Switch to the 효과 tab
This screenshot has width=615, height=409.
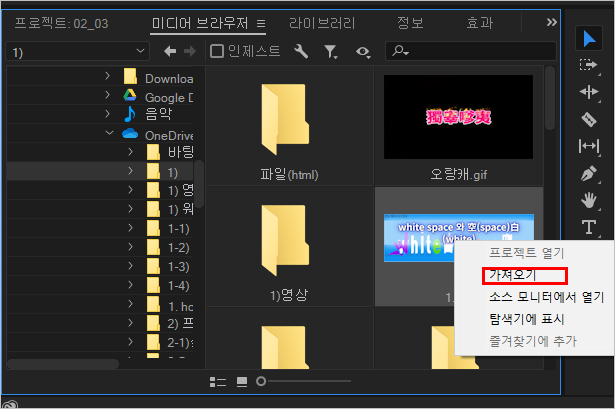pyautogui.click(x=479, y=23)
